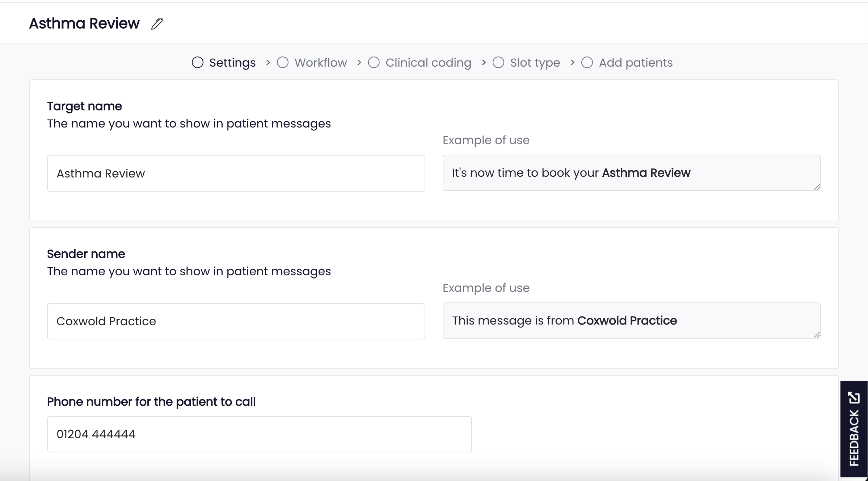Click the Target name input field
The image size is (868, 481).
pyautogui.click(x=236, y=173)
